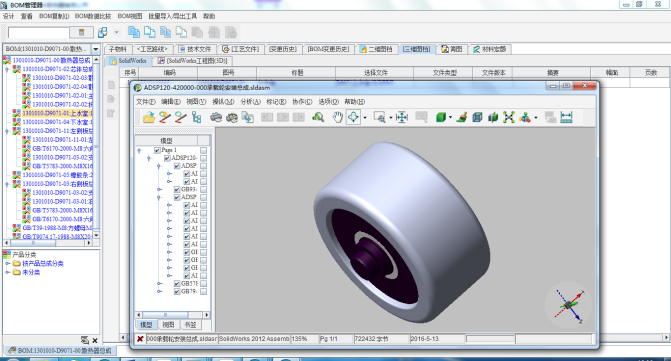Uncheck the GB93- component checkbox
The height and width of the screenshot is (361, 671).
click(x=177, y=189)
